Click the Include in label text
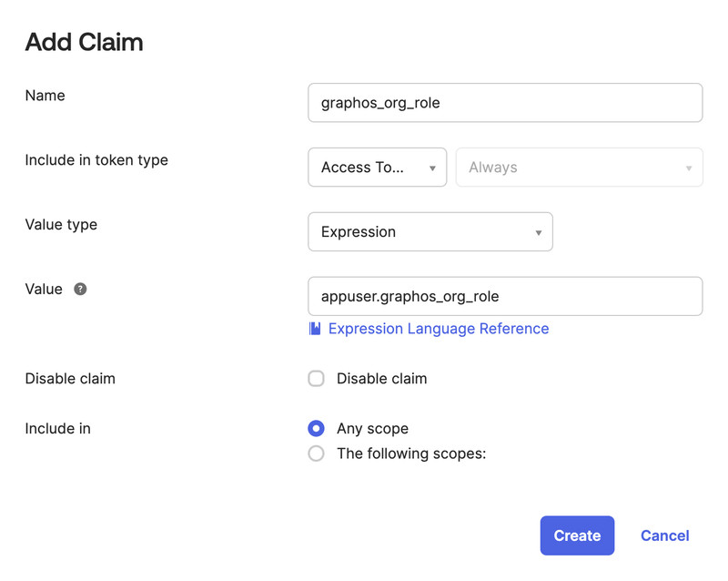 pyautogui.click(x=58, y=429)
